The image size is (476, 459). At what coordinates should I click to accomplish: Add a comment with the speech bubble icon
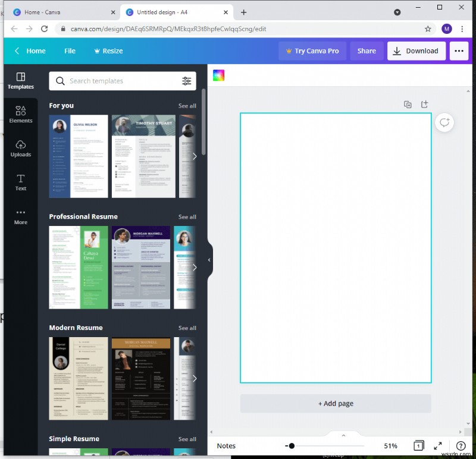point(444,122)
